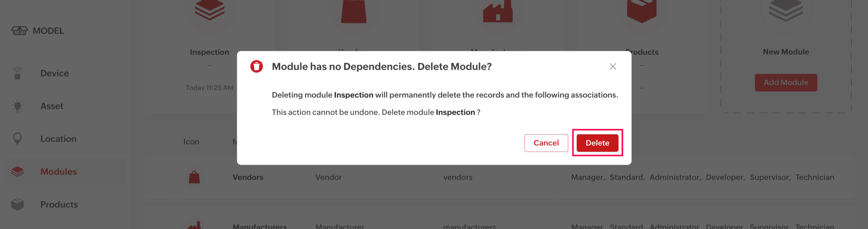Open Device in the sidebar

pyautogui.click(x=54, y=73)
